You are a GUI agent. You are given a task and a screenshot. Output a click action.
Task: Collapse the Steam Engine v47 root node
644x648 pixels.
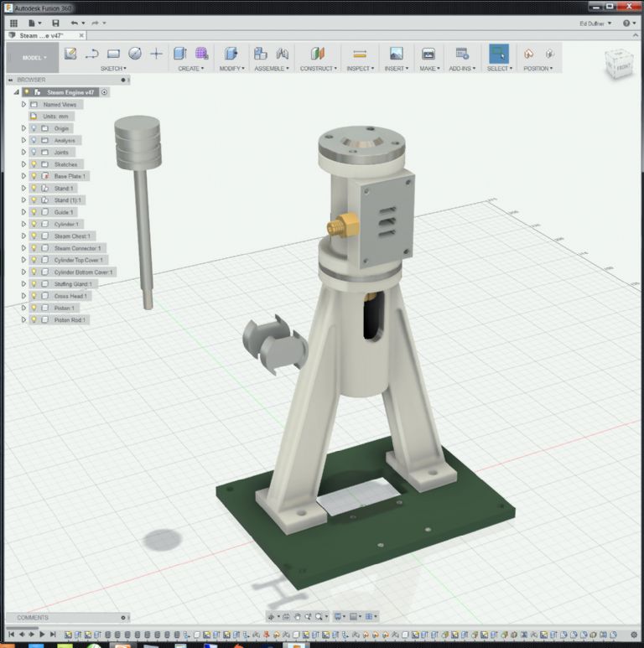[x=17, y=92]
